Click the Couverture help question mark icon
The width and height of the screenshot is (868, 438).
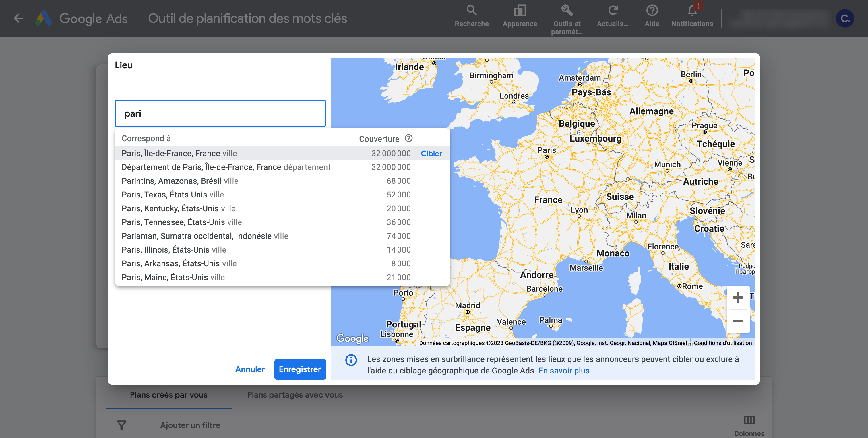(x=409, y=138)
